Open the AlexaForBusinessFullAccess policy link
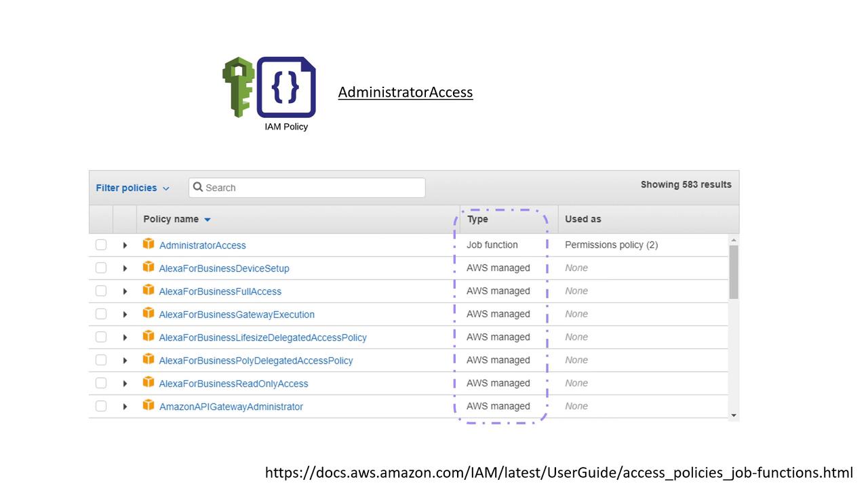Viewport: 868px width, 488px height. [x=220, y=291]
